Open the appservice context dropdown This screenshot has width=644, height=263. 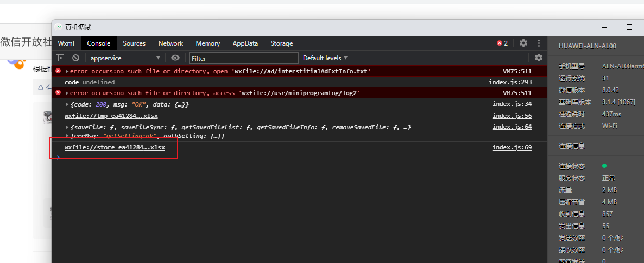point(125,58)
